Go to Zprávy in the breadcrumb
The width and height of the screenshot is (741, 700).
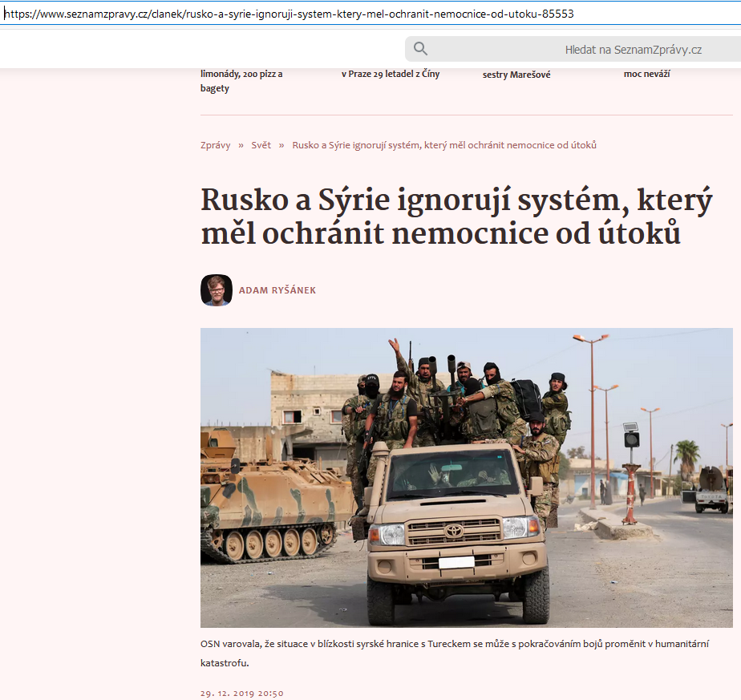[x=215, y=145]
